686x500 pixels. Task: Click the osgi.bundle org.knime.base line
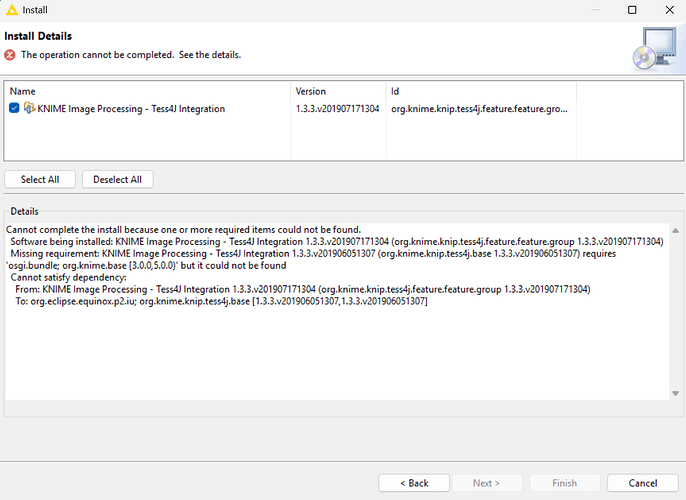[x=146, y=266]
